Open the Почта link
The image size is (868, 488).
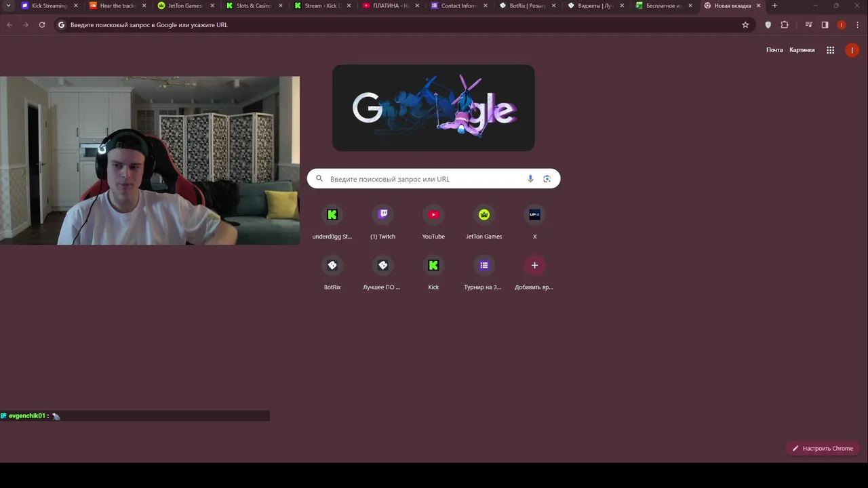774,50
